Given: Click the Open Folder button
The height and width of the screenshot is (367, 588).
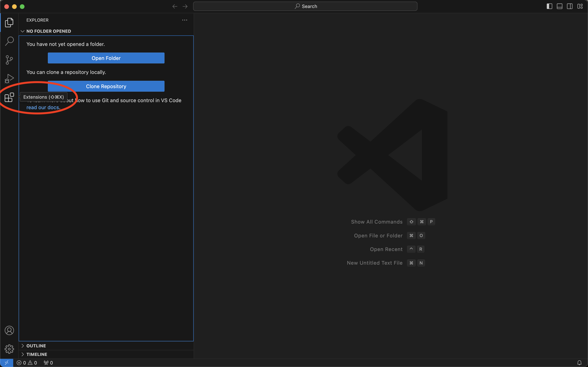Looking at the screenshot, I should coord(106,58).
